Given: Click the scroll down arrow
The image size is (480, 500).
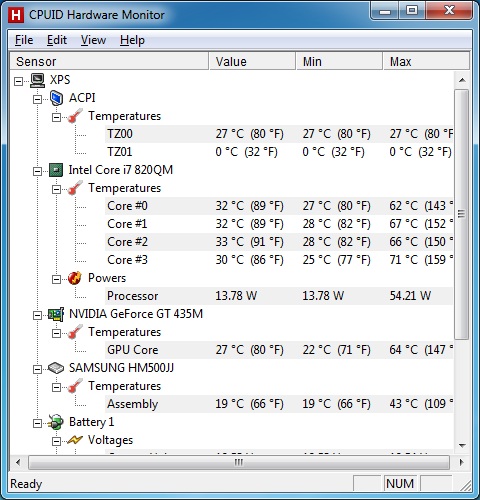Looking at the screenshot, I should pyautogui.click(x=462, y=445).
